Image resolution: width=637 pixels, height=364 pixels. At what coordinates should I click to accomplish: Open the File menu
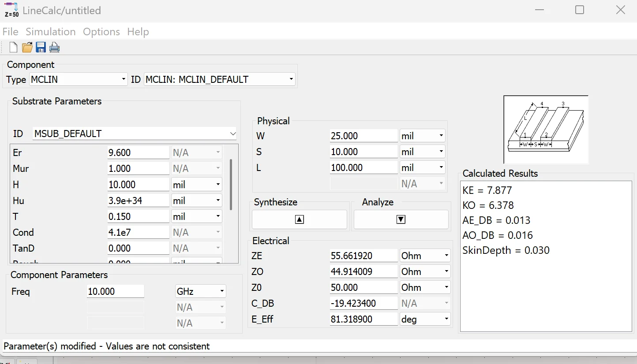[x=11, y=32]
